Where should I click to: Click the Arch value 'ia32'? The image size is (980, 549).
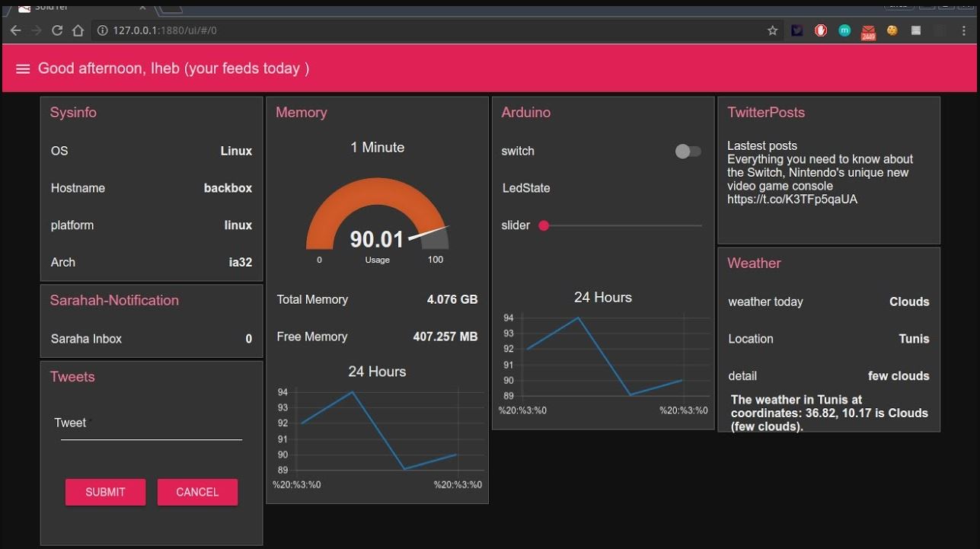(241, 263)
